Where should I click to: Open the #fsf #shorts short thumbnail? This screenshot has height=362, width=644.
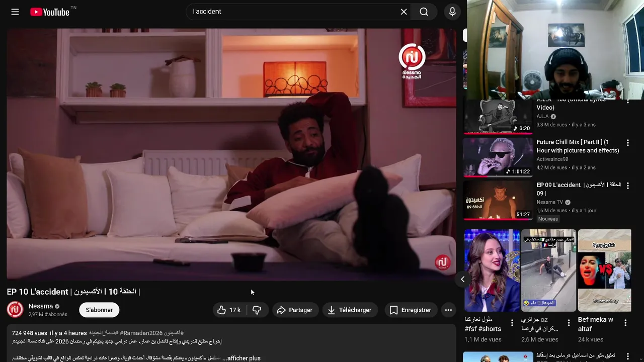tap(492, 270)
